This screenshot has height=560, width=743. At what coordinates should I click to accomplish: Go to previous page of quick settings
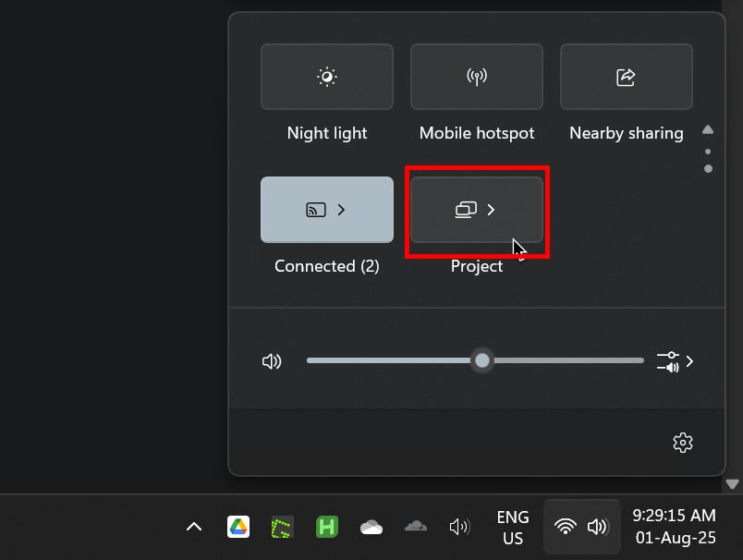[x=708, y=129]
